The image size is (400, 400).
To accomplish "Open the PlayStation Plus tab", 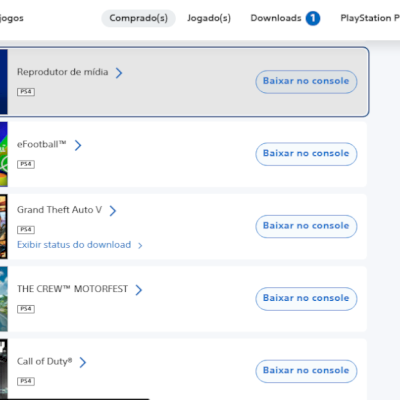I will (370, 18).
